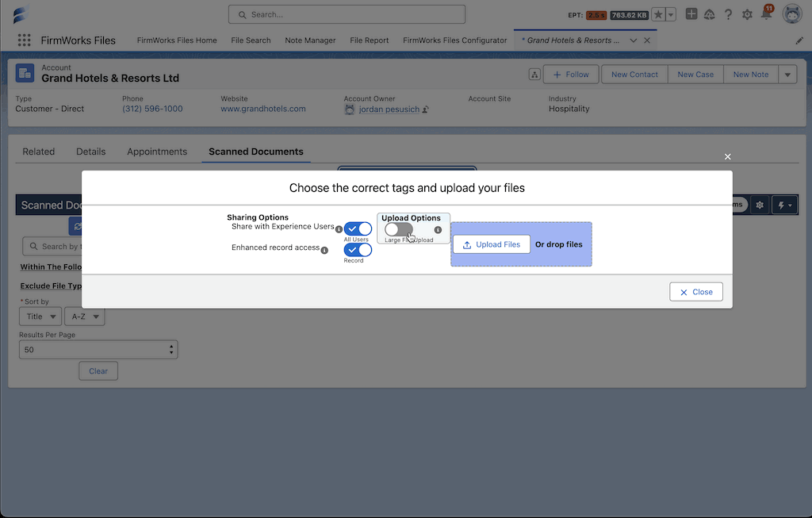The height and width of the screenshot is (518, 812).
Task: Open the Help question mark
Action: point(728,14)
